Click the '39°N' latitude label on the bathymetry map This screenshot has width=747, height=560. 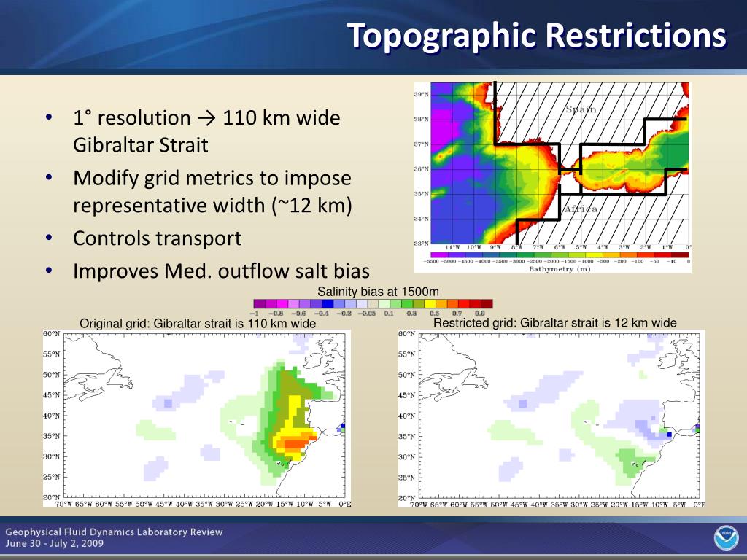click(x=421, y=94)
